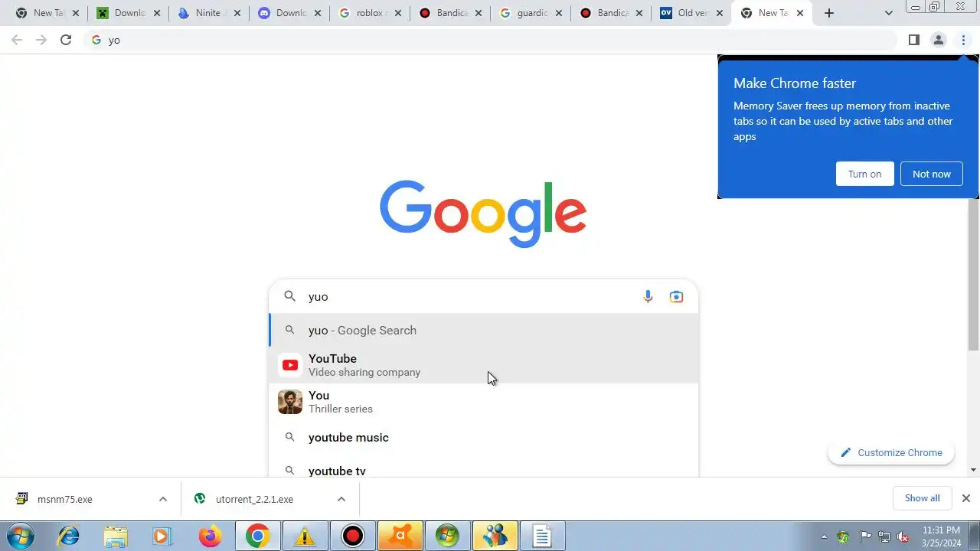The image size is (980, 551).
Task: Turn on Memory Saver
Action: [x=864, y=174]
